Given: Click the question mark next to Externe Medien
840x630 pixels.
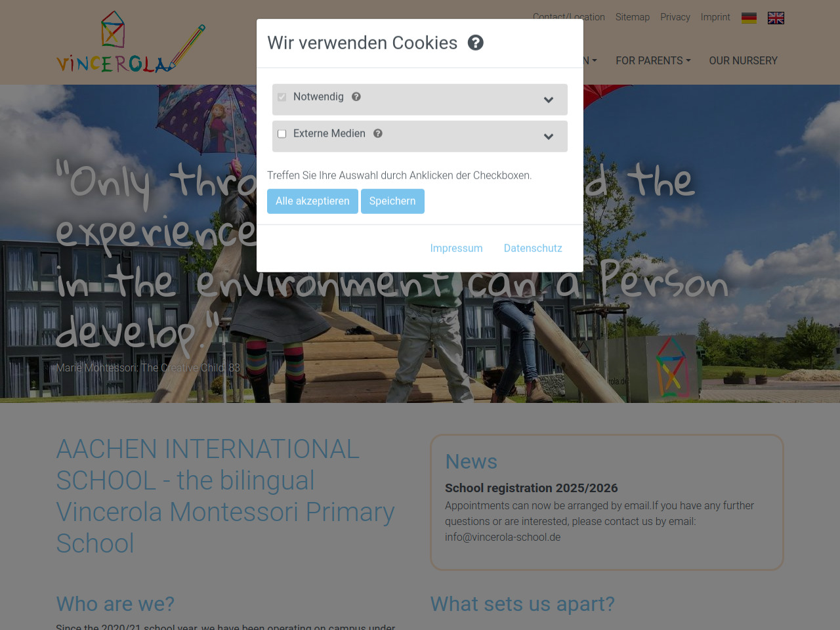Looking at the screenshot, I should [x=378, y=133].
